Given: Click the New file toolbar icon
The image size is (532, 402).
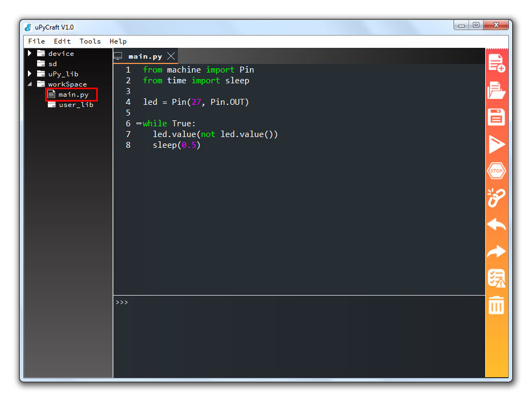Looking at the screenshot, I should [x=497, y=63].
